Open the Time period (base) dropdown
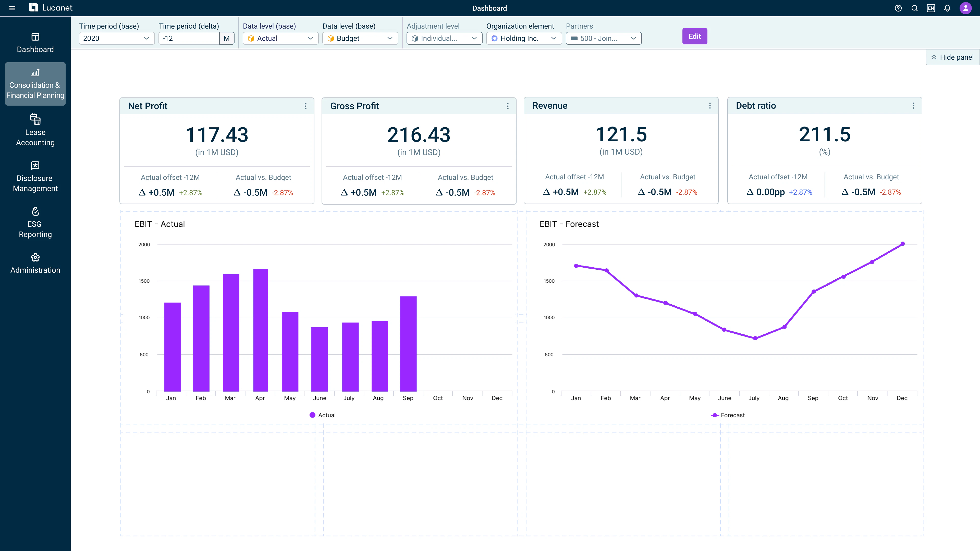Screen dimensions: 980x551 pos(116,38)
